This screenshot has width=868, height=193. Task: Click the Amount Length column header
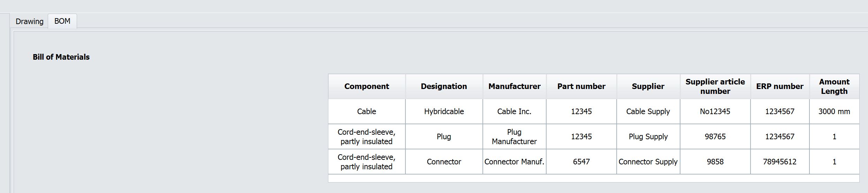[x=834, y=86]
